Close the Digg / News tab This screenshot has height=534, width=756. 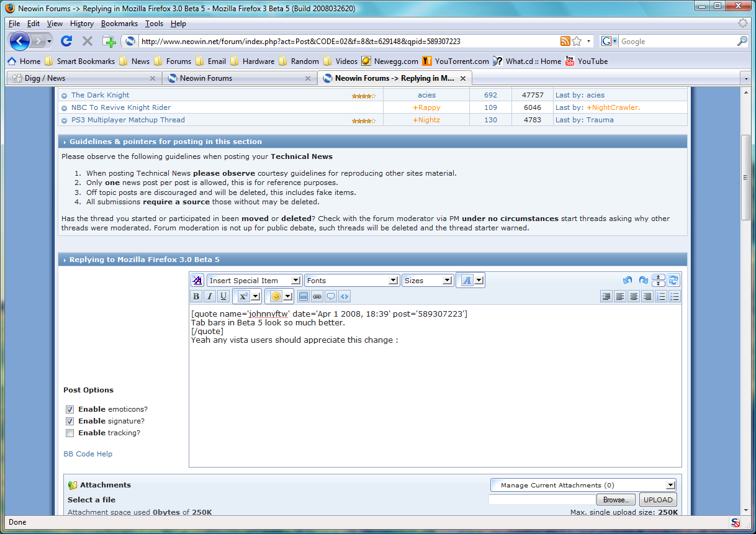click(153, 78)
